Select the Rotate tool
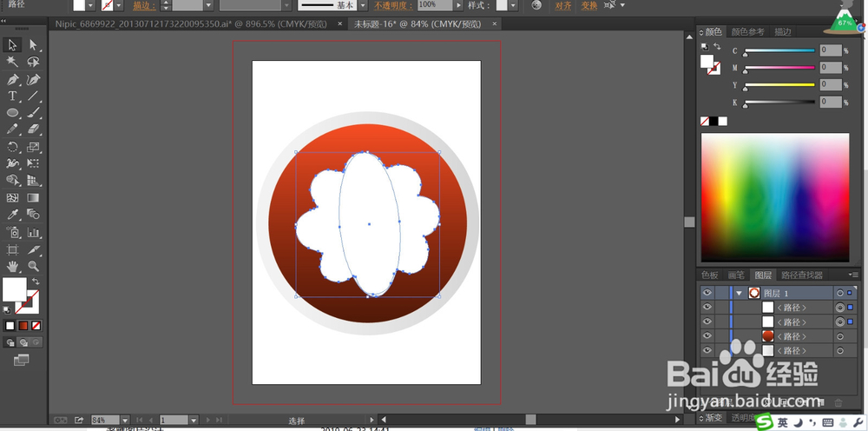 tap(12, 147)
